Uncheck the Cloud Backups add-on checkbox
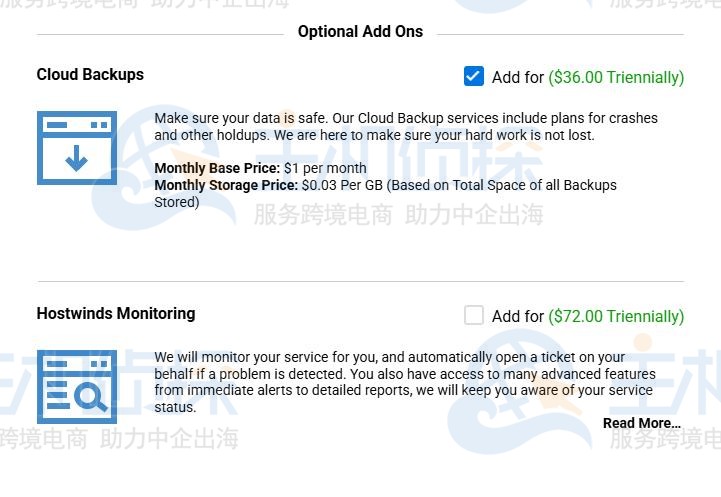Image resolution: width=721 pixels, height=497 pixels. click(x=474, y=76)
